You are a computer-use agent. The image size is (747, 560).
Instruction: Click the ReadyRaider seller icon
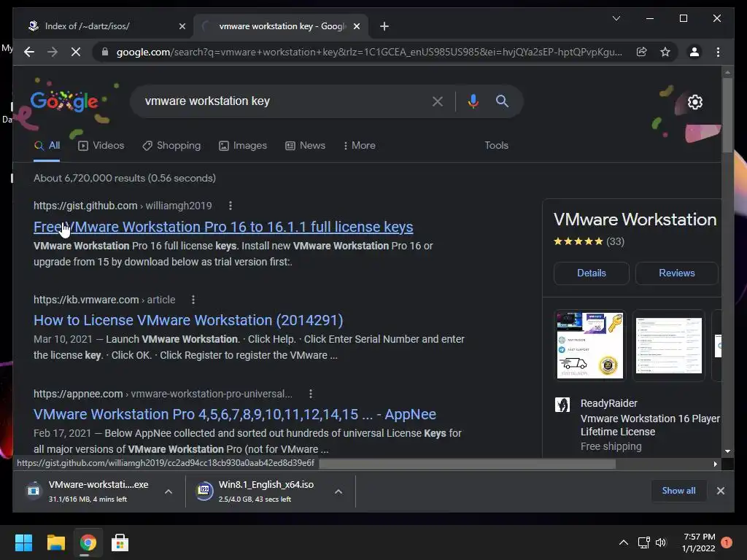coord(562,405)
